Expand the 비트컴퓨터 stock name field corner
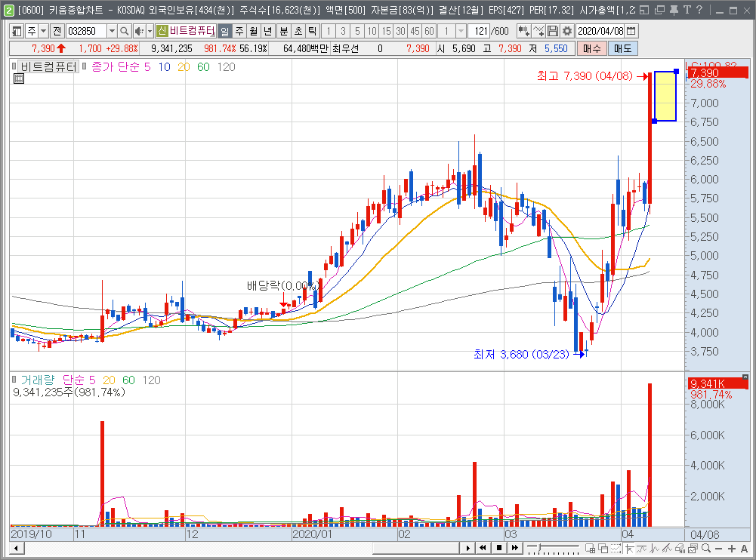The width and height of the screenshot is (756, 560). [213, 35]
